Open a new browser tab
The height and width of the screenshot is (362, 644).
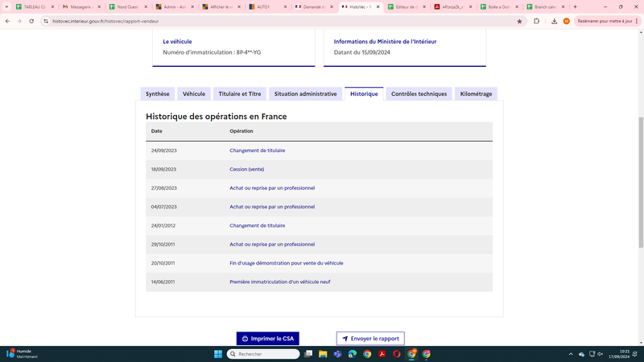pos(575,7)
